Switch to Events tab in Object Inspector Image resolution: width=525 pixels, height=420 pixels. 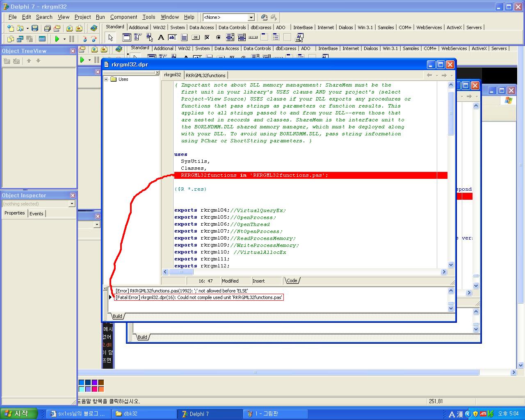36,213
